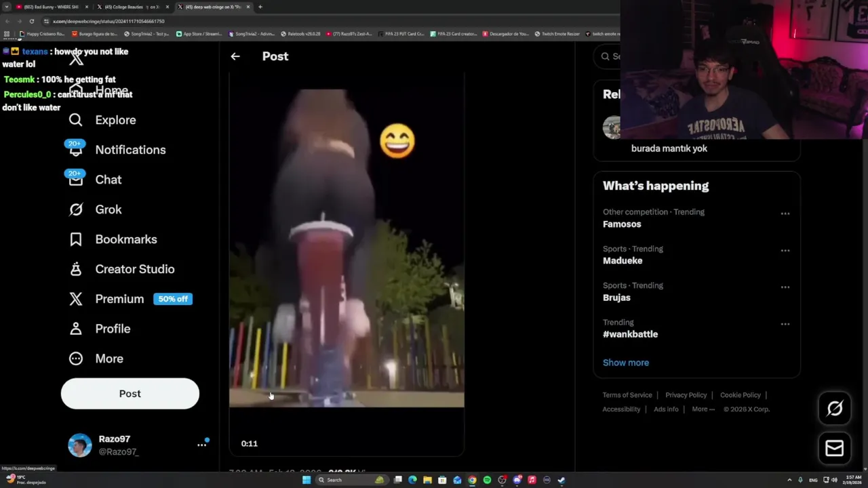Click the playing video in post

[347, 247]
